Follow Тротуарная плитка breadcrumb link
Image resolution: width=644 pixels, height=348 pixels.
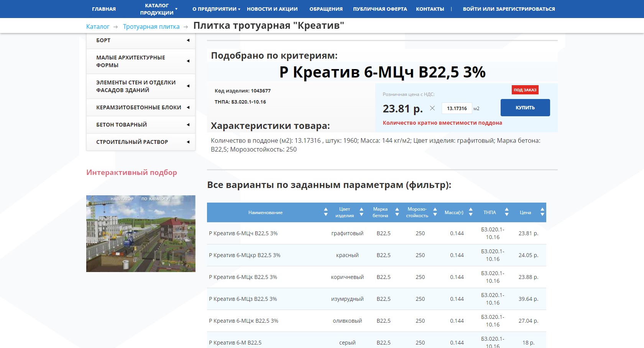(151, 26)
